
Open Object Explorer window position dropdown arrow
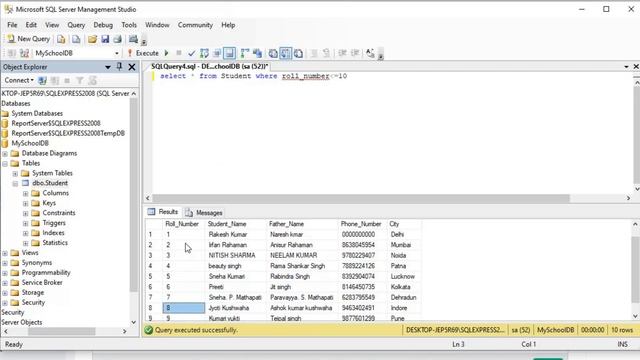click(108, 67)
